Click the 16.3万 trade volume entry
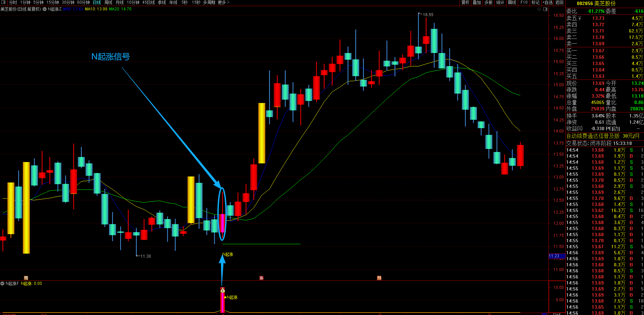This screenshot has height=315, width=644. (618, 210)
